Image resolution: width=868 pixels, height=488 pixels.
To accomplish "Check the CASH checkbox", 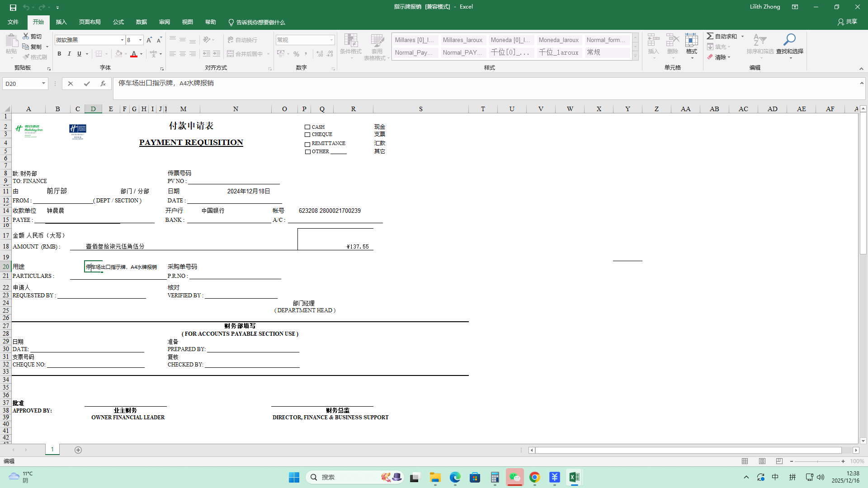I will [x=307, y=127].
